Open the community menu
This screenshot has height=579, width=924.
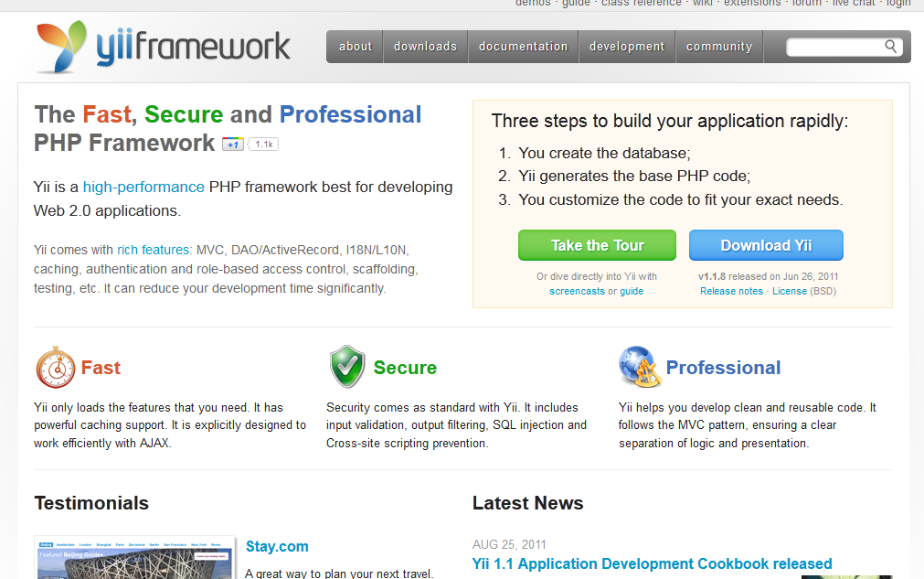click(x=719, y=47)
